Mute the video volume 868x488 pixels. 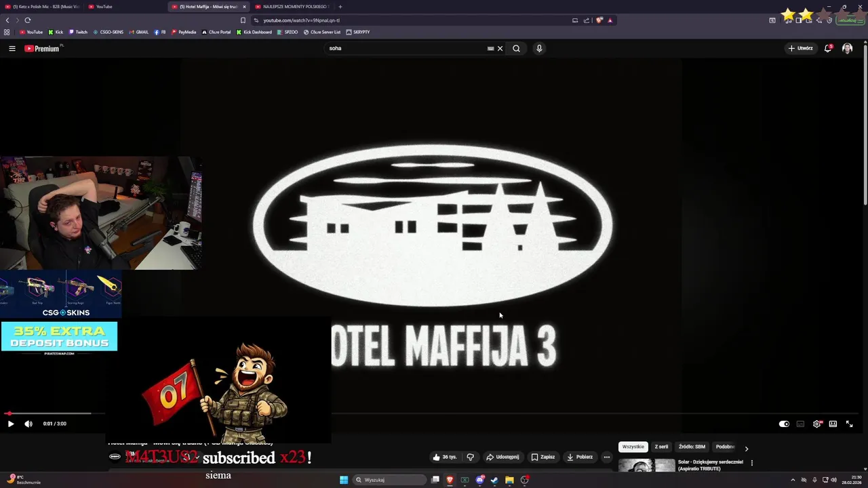pyautogui.click(x=28, y=424)
